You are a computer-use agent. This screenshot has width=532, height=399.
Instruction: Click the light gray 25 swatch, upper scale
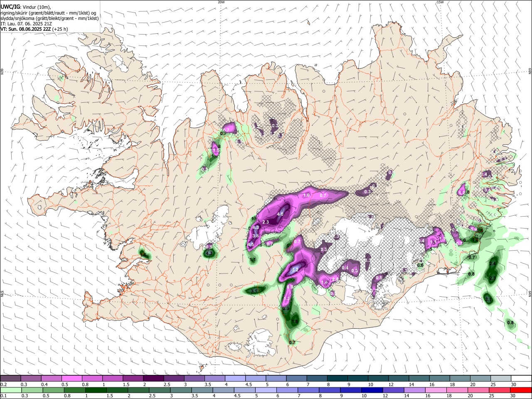click(x=500, y=378)
